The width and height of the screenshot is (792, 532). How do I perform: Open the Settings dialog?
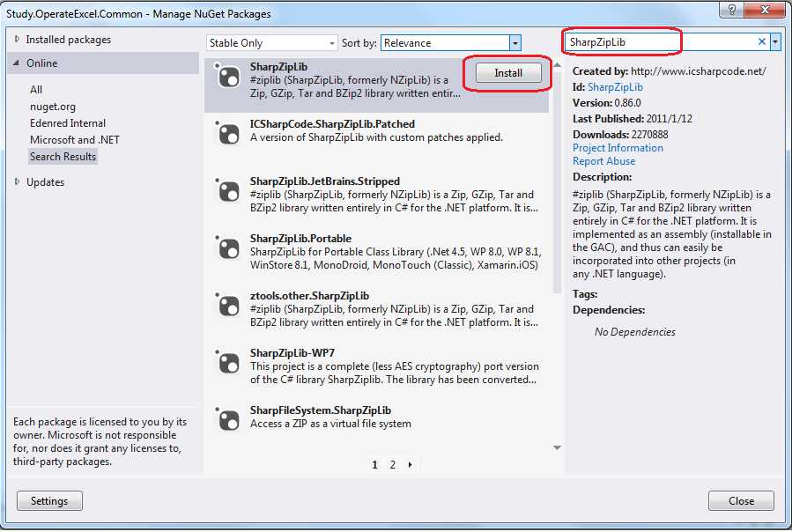pyautogui.click(x=49, y=500)
